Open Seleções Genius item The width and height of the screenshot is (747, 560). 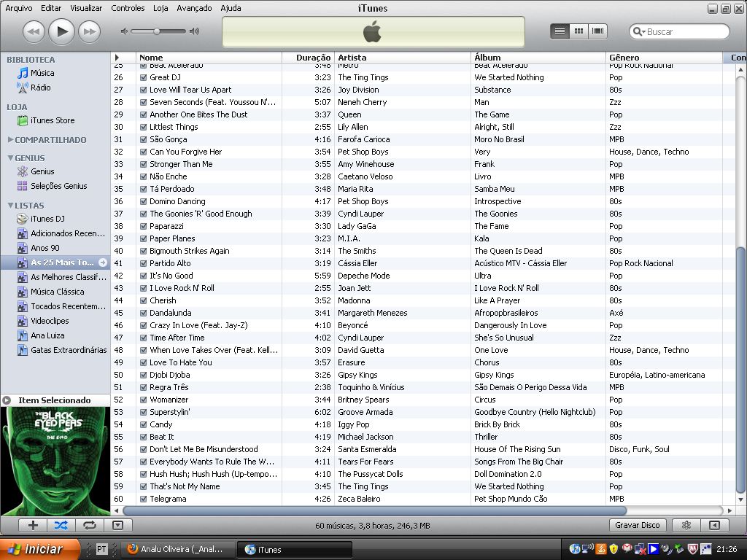[53, 186]
